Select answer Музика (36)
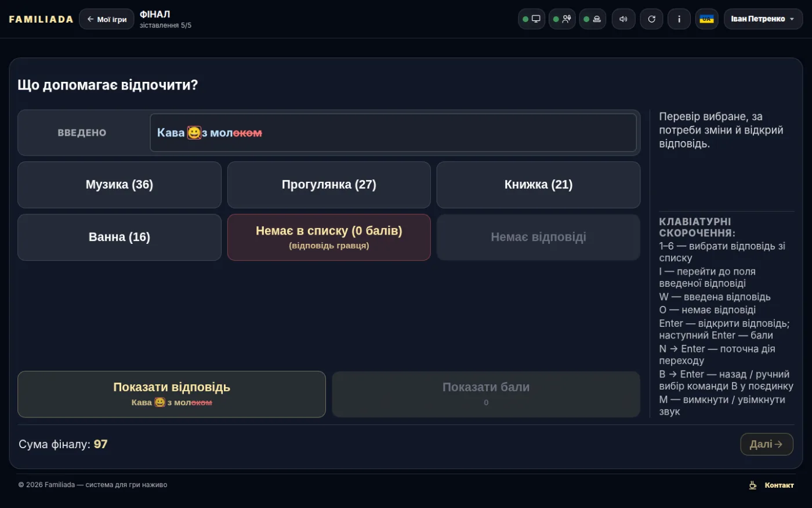This screenshot has height=508, width=812. pyautogui.click(x=119, y=185)
